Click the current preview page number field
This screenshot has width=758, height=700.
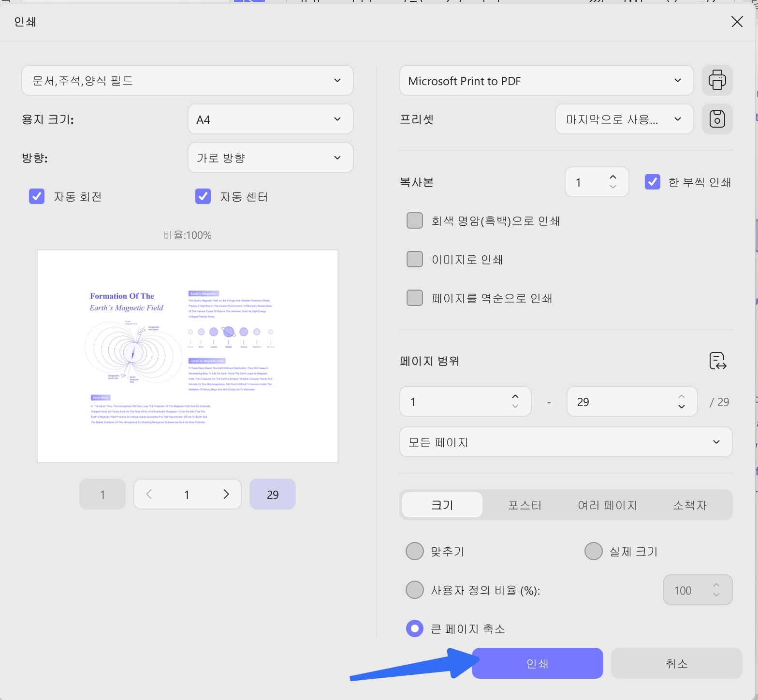(x=187, y=494)
